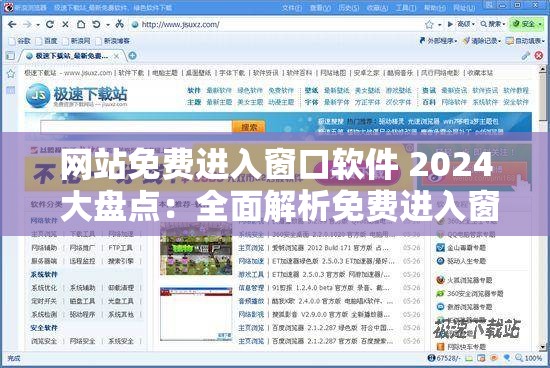Open the 历史(S) menu
The image size is (550, 368).
(349, 7)
